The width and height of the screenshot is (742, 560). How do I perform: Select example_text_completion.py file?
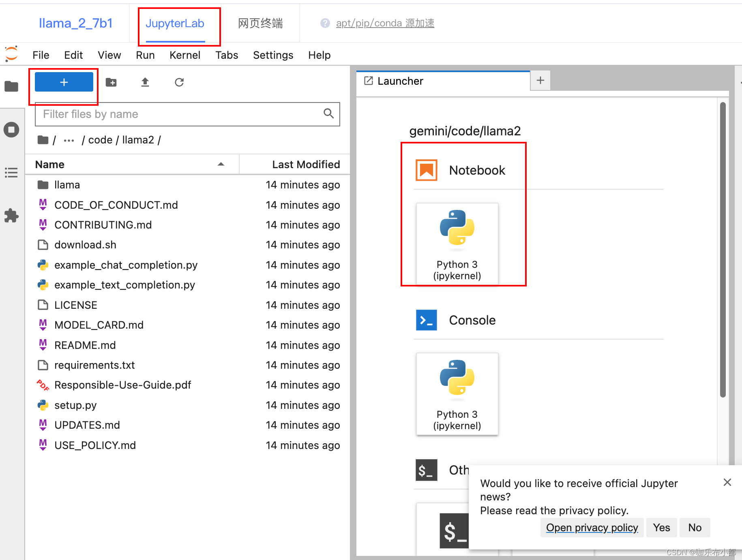[x=187, y=285]
